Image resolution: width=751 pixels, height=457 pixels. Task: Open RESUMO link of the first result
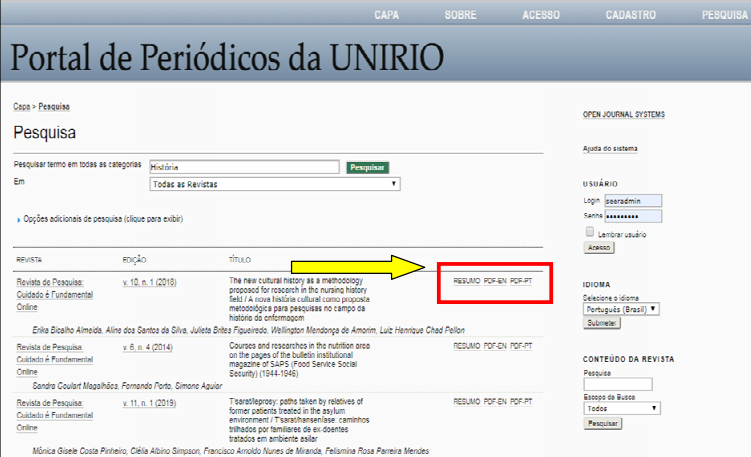(466, 281)
